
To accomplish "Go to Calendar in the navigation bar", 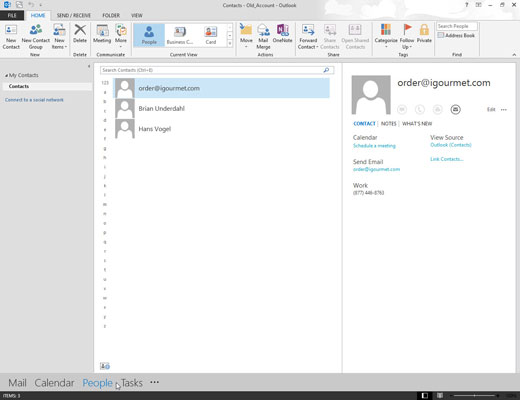I will (54, 383).
